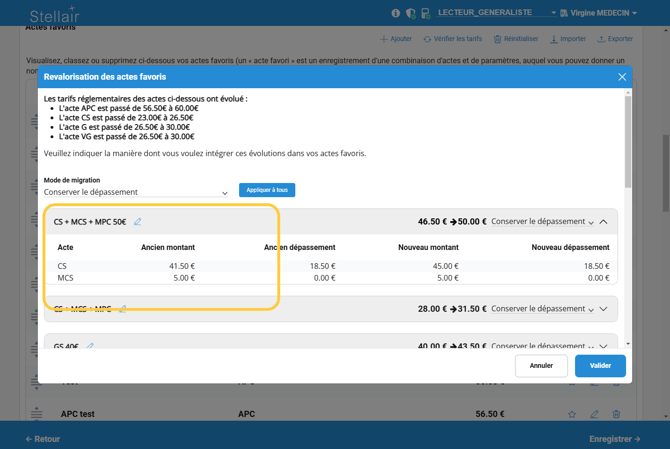Cancel with the Annuler button

tap(541, 366)
